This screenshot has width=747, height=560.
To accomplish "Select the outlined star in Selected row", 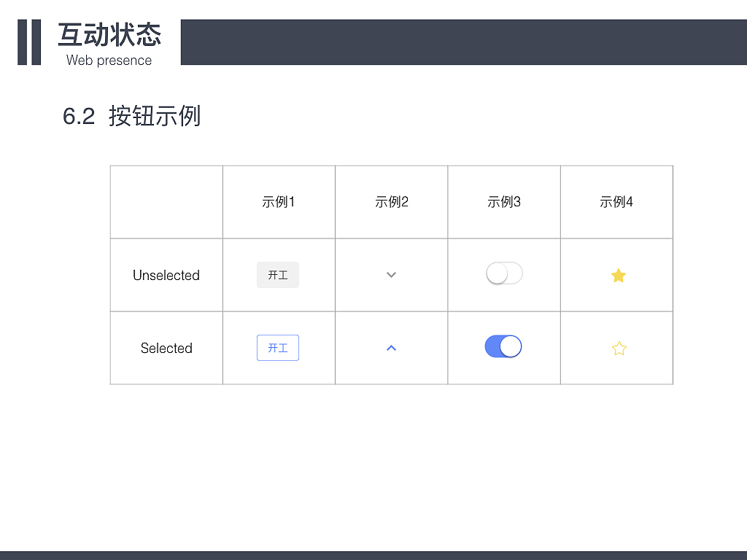I will [x=618, y=348].
